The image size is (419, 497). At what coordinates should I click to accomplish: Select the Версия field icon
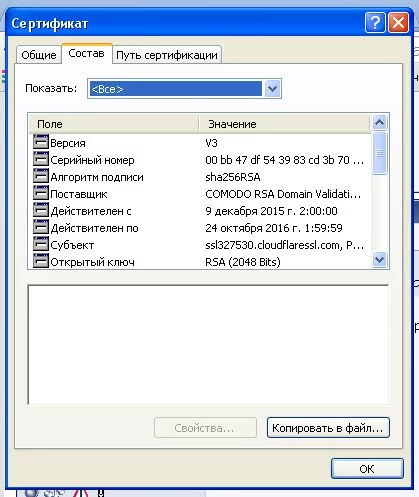[41, 142]
